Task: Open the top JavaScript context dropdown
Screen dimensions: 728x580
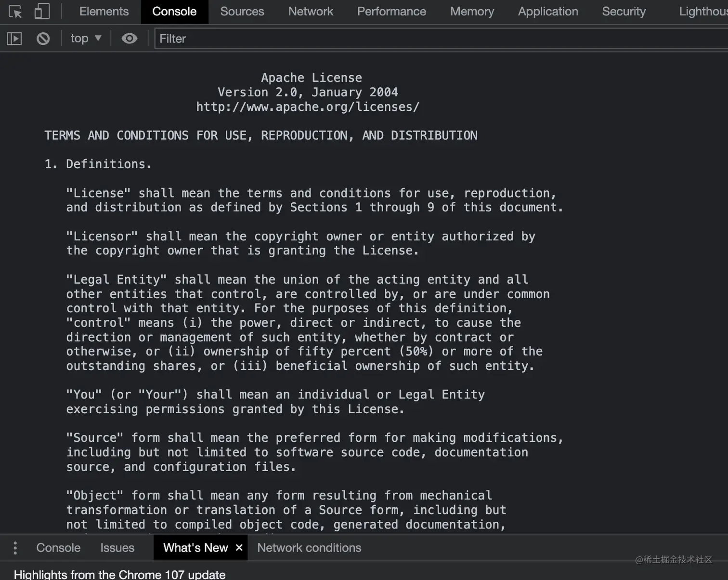Action: pyautogui.click(x=86, y=39)
